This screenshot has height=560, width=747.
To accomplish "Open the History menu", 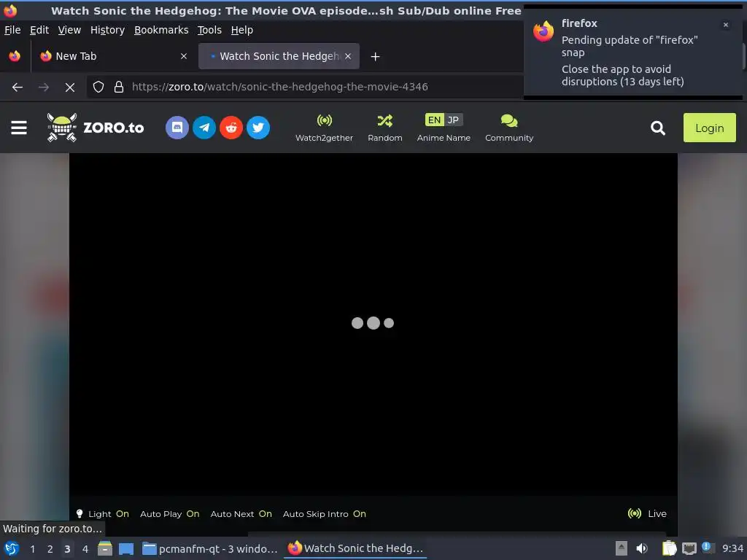I will [x=108, y=30].
